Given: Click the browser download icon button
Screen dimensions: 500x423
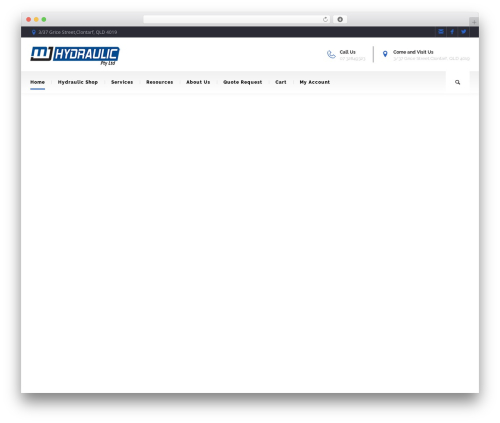Looking at the screenshot, I should [340, 19].
